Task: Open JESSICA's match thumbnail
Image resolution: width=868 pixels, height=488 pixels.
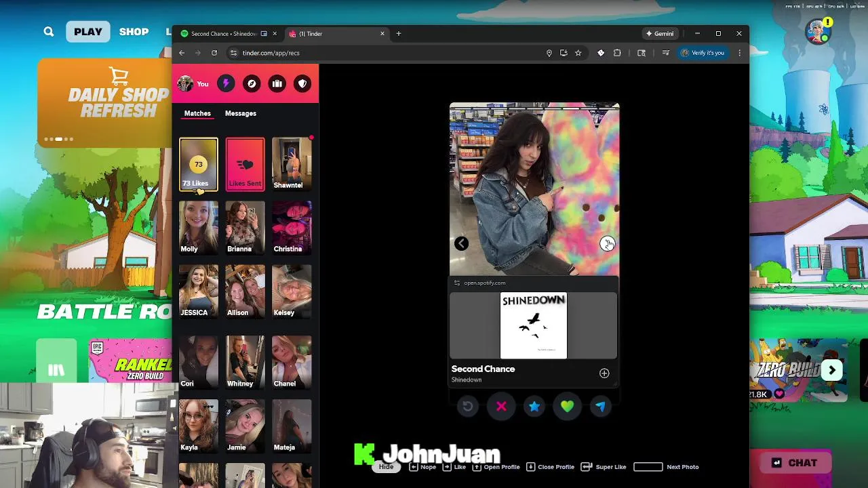Action: click(199, 292)
